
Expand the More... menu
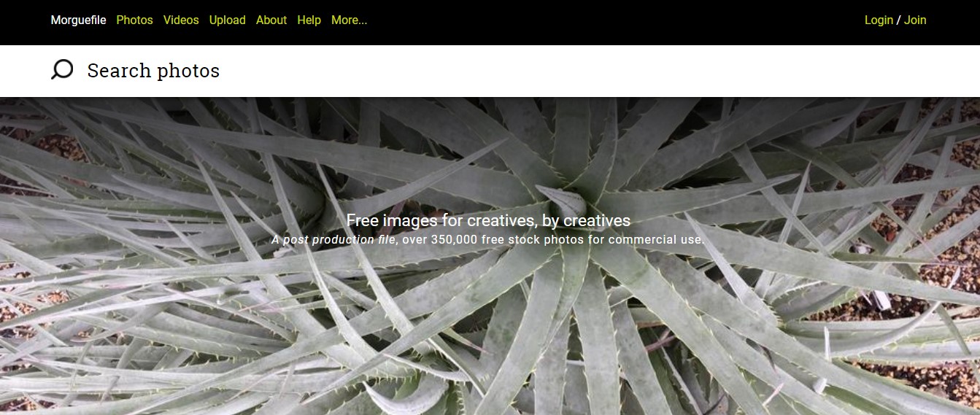(350, 20)
